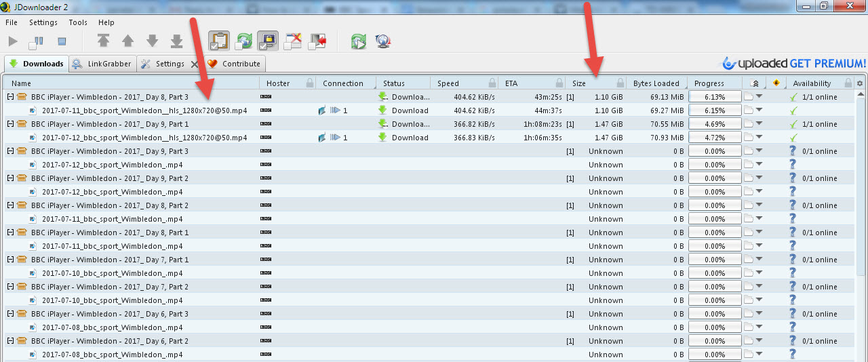Move selected item down one position
Image resolution: width=868 pixels, height=362 pixels.
[x=152, y=41]
